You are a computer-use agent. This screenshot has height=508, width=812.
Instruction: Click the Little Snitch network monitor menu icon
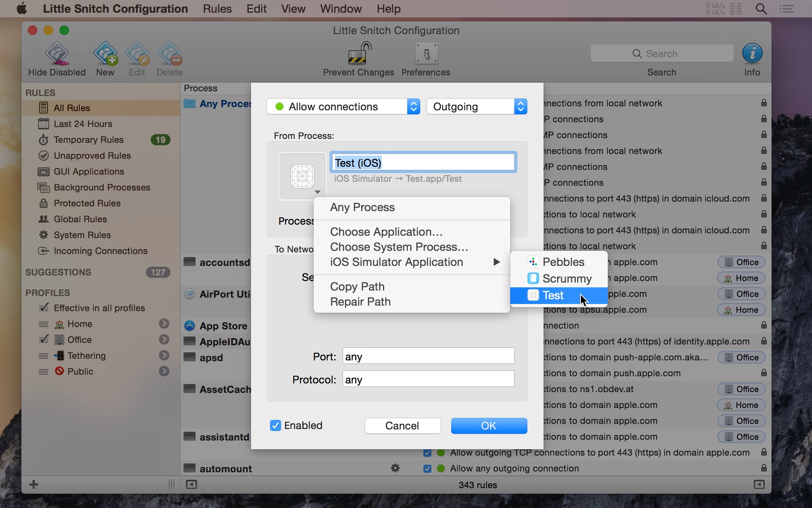click(724, 9)
